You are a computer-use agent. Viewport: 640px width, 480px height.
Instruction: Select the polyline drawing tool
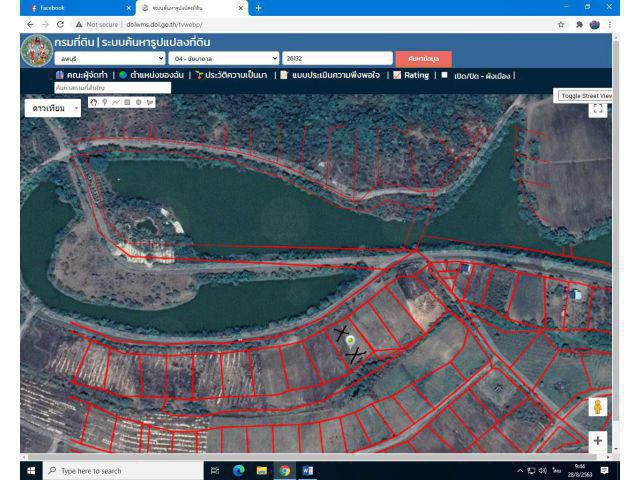coord(115,102)
